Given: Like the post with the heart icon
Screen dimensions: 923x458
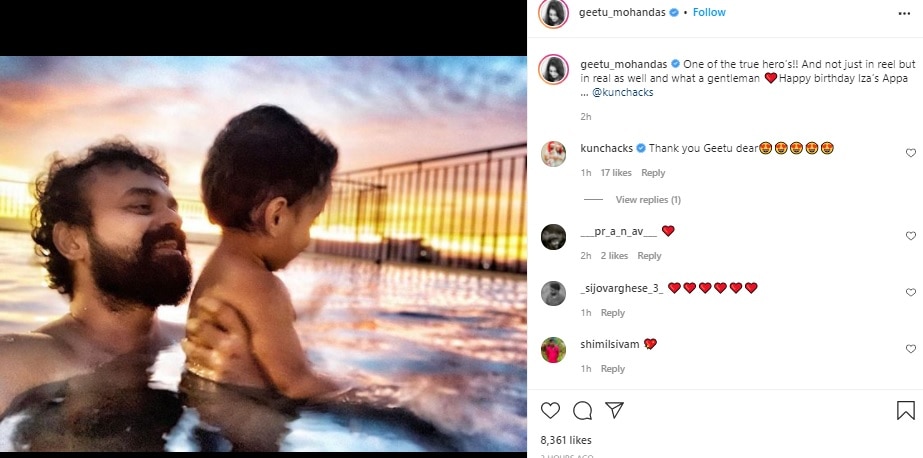Looking at the screenshot, I should [550, 410].
